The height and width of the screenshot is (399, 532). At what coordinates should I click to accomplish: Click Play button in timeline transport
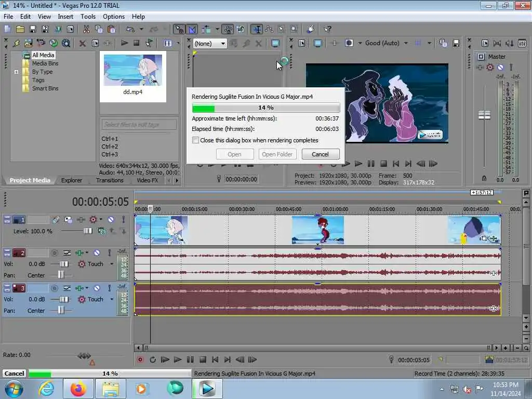pyautogui.click(x=178, y=360)
